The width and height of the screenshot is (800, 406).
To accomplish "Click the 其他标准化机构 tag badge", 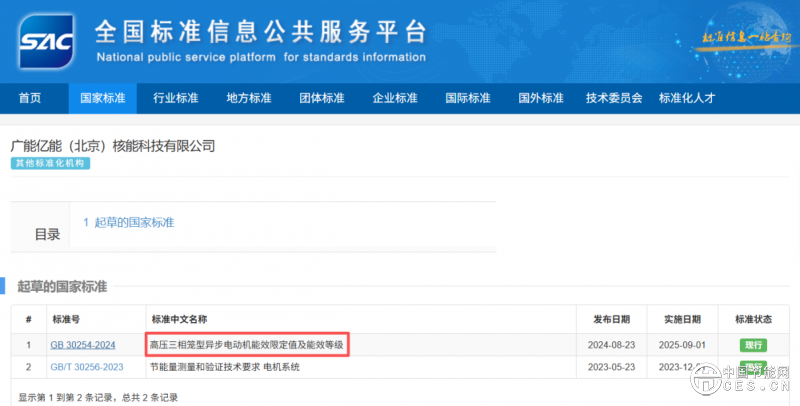I will (50, 163).
